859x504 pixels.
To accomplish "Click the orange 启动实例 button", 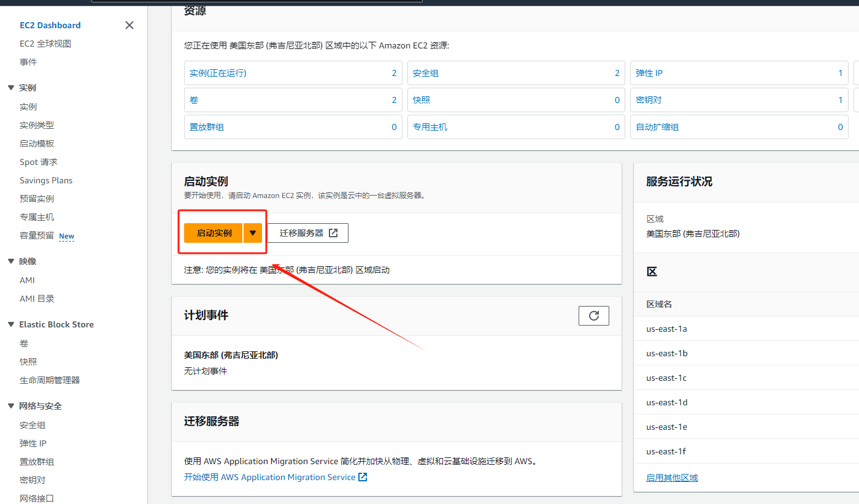I will click(214, 233).
